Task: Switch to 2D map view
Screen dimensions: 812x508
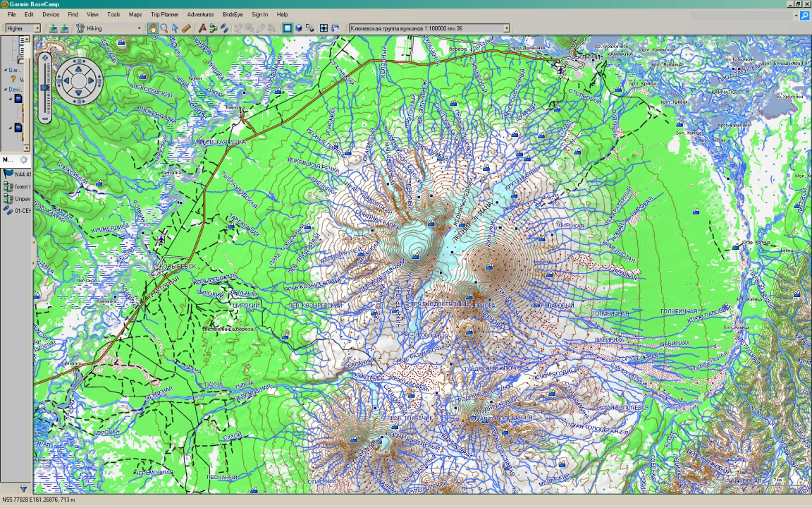Action: (x=288, y=28)
